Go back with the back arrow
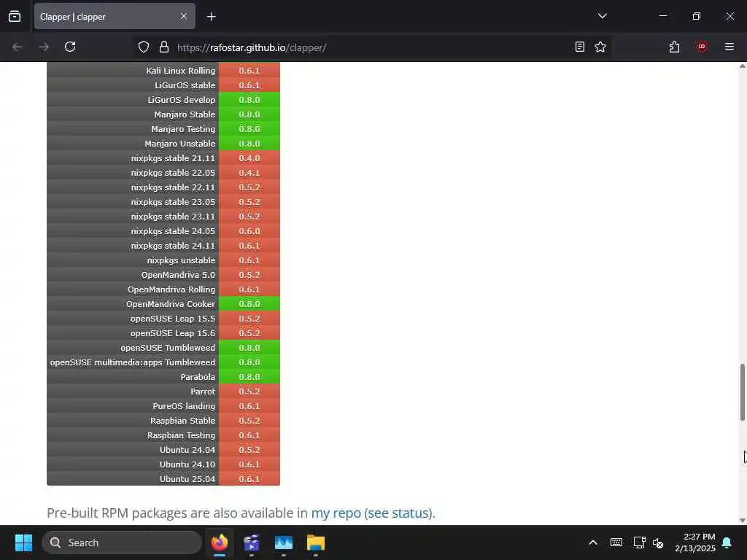The image size is (747, 560). tap(18, 47)
